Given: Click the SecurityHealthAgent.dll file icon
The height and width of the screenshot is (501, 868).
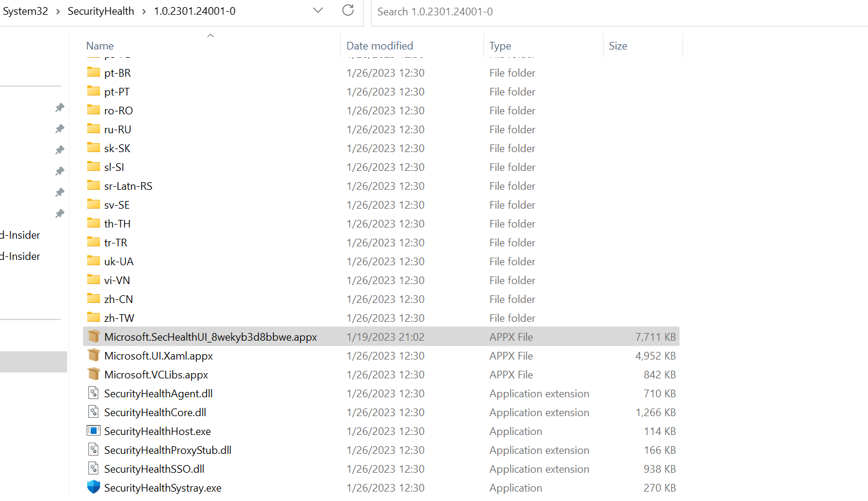Looking at the screenshot, I should 93,393.
